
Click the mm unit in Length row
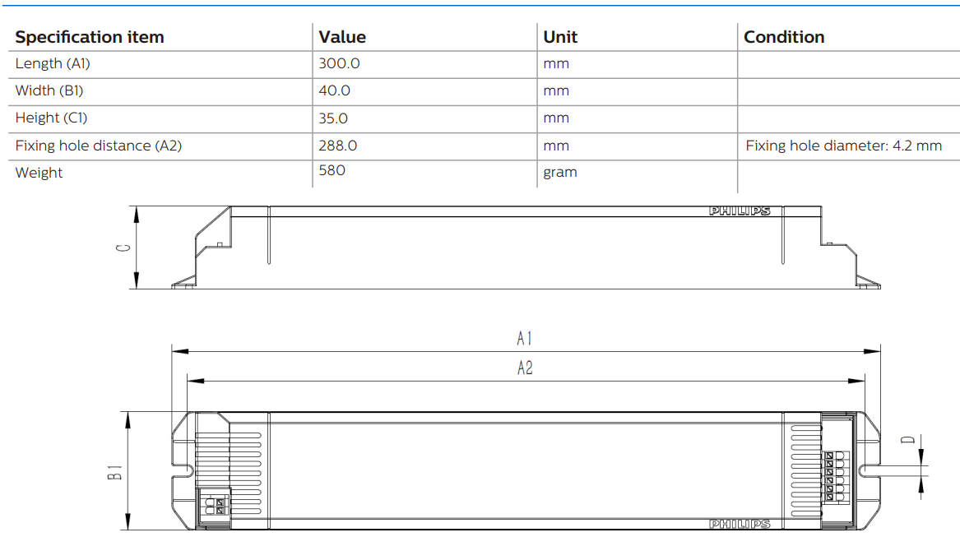[556, 64]
